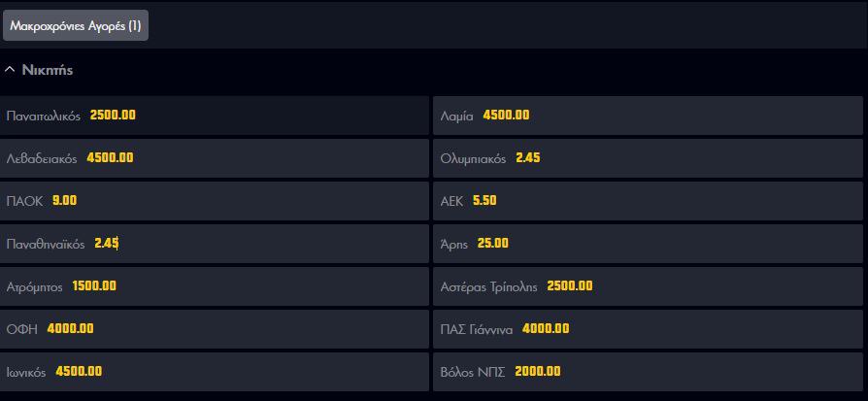The image size is (868, 401).
Task: Pick Λαμία odds 4500.00
Action: [x=649, y=116]
